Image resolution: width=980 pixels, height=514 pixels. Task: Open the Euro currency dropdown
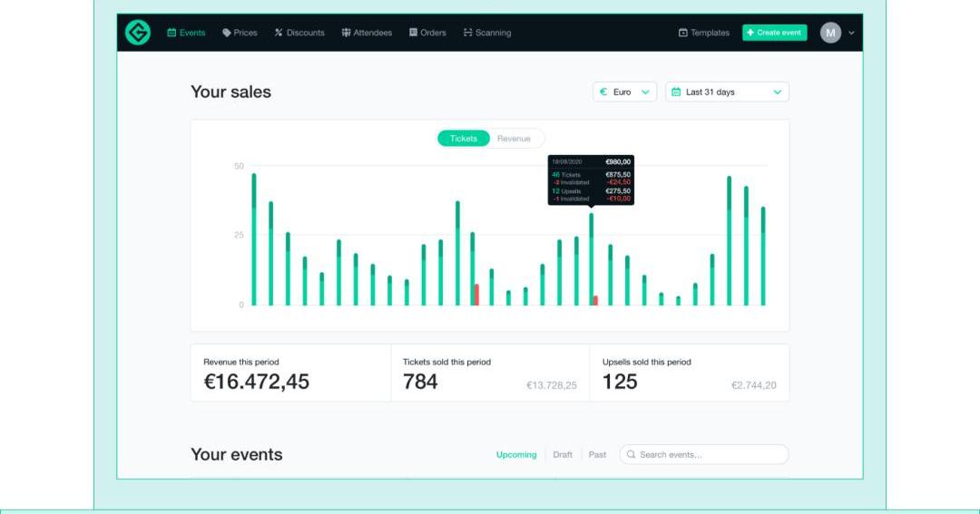624,92
